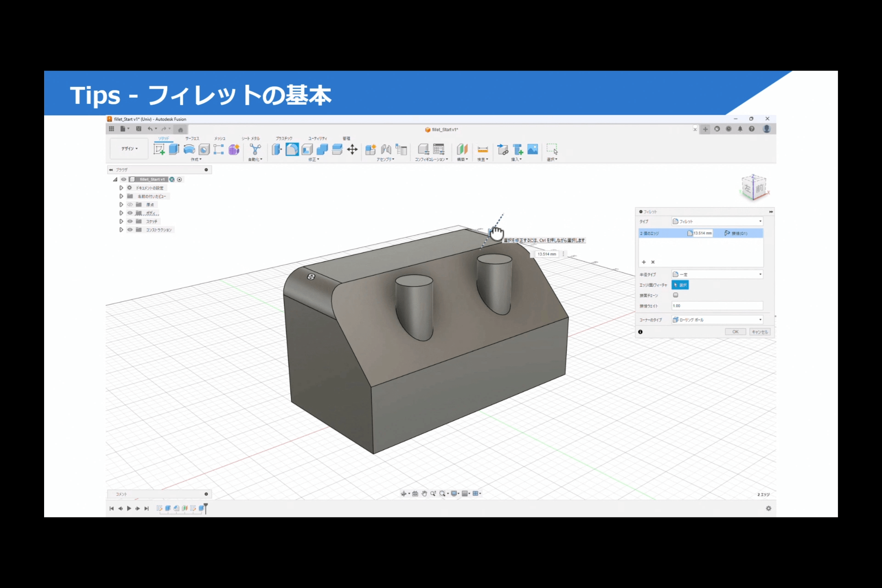The image size is (882, 588).
Task: Click the Insert Derive icon
Action: click(503, 149)
